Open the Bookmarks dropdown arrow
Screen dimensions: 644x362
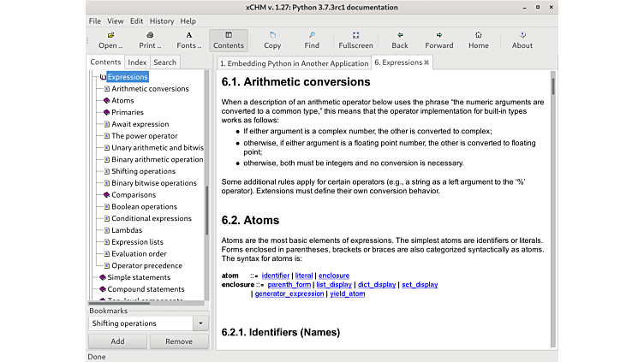(x=200, y=323)
